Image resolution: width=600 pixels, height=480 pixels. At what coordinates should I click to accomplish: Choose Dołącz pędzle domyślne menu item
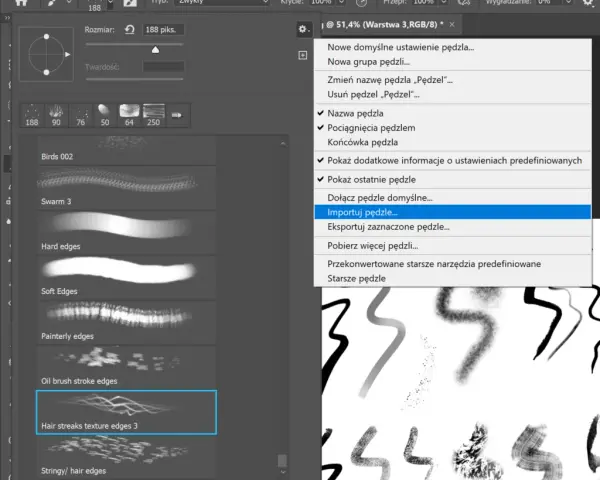[453, 198]
